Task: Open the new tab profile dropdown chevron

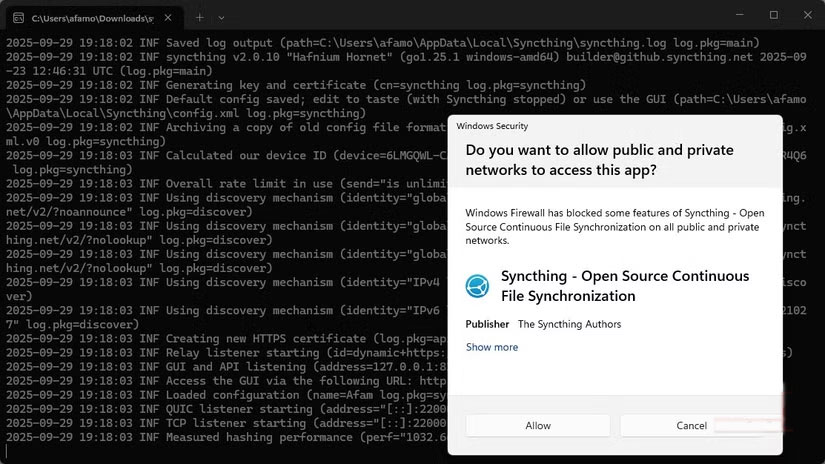Action: 221,17
